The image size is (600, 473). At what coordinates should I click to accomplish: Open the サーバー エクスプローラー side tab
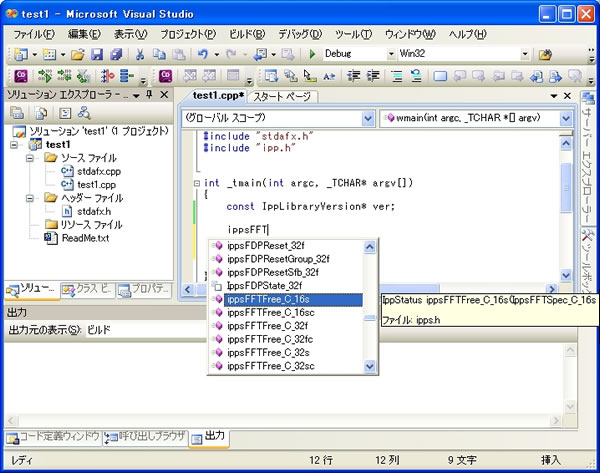(587, 158)
